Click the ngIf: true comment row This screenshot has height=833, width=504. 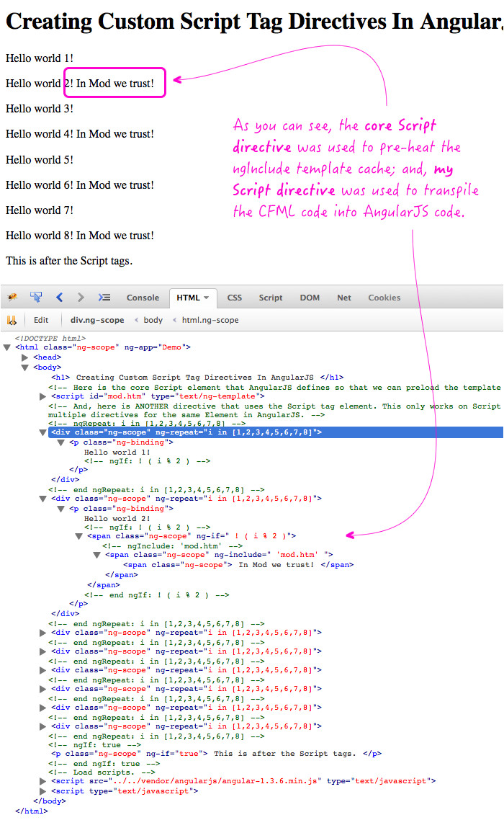(x=94, y=745)
